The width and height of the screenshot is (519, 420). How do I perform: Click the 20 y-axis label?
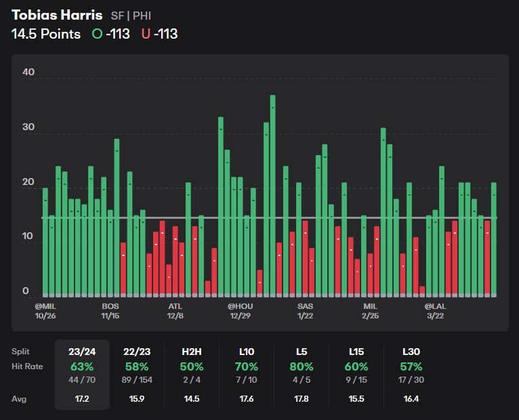click(x=28, y=182)
